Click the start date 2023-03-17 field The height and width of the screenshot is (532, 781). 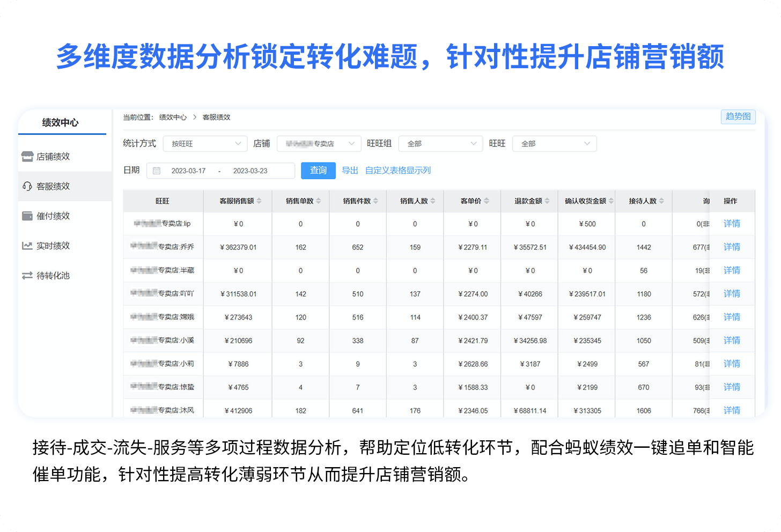[x=188, y=171]
